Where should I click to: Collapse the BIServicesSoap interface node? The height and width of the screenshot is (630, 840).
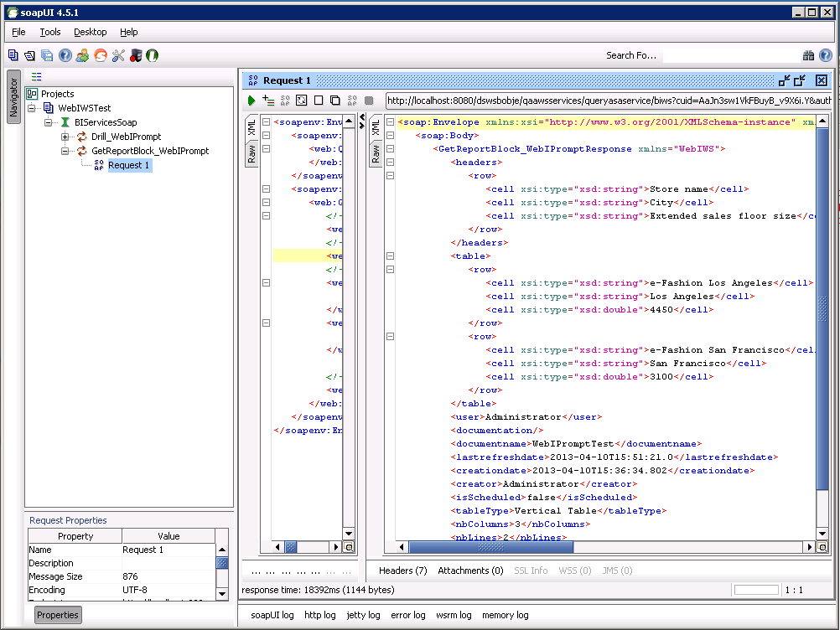(49, 122)
